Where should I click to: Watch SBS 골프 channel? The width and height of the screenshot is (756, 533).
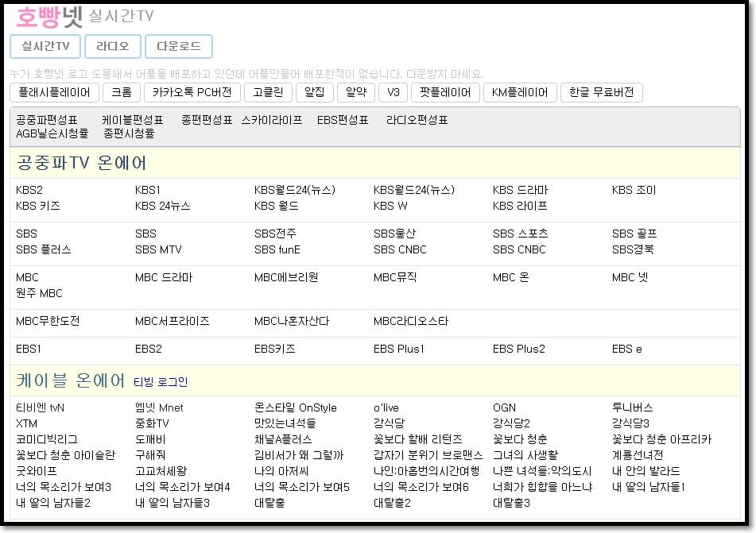pyautogui.click(x=634, y=234)
